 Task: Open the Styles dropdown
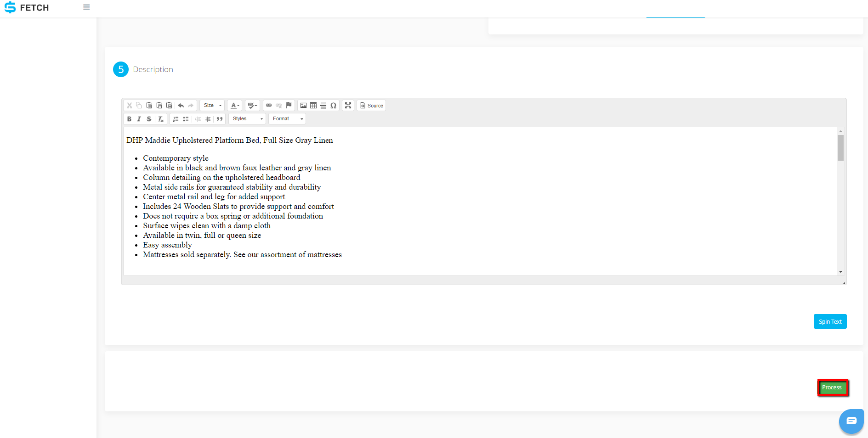tap(248, 119)
